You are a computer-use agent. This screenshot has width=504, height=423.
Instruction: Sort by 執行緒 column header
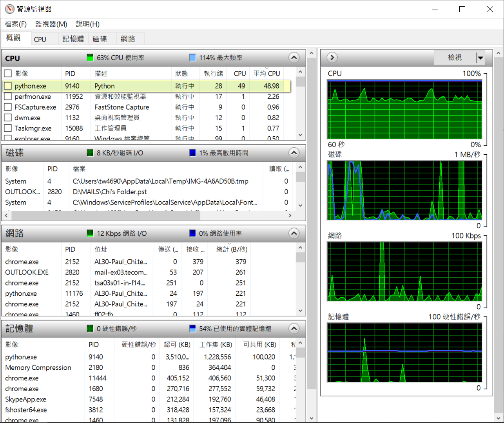214,74
